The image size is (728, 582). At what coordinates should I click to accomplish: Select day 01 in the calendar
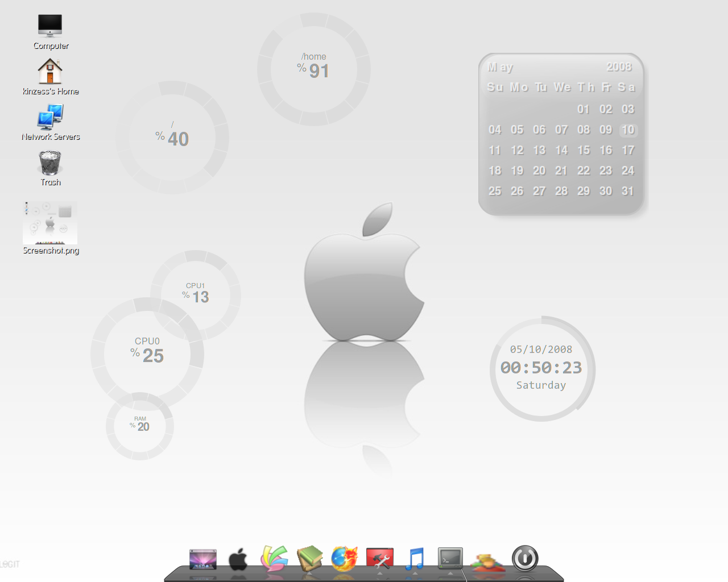tap(584, 109)
